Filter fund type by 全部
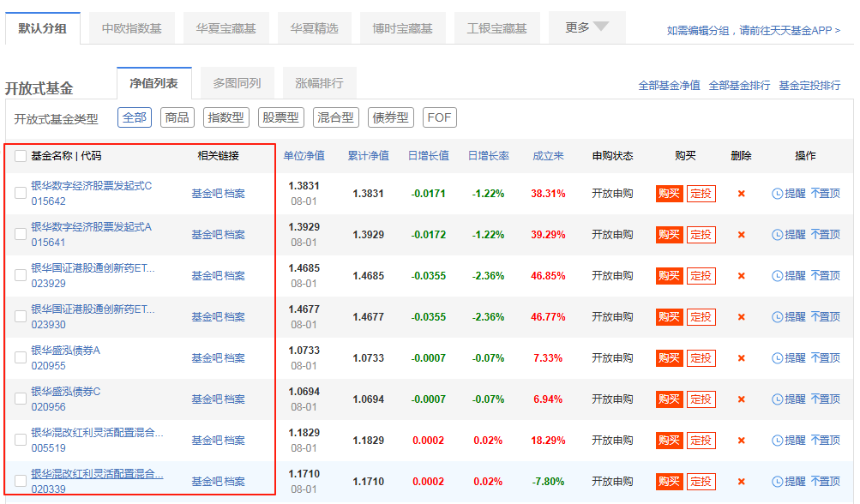The width and height of the screenshot is (860, 504). (135, 117)
